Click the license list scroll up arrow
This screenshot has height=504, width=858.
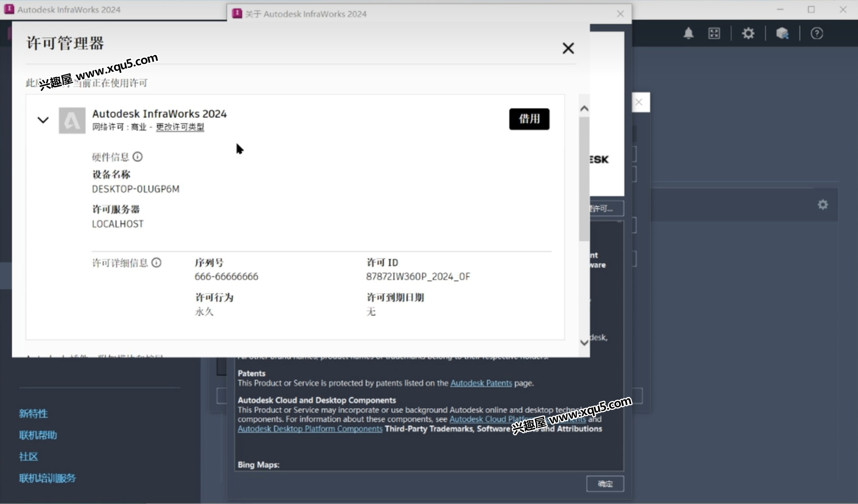coord(584,109)
